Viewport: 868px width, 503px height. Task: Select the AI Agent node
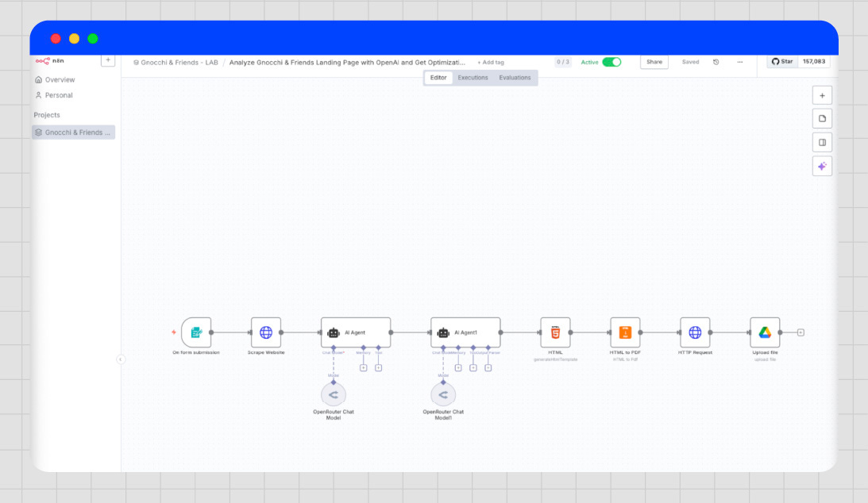click(x=356, y=332)
